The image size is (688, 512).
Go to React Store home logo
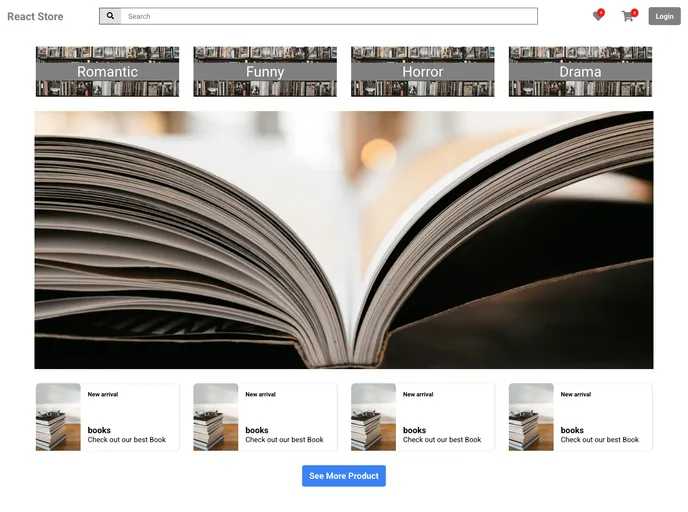(x=35, y=17)
